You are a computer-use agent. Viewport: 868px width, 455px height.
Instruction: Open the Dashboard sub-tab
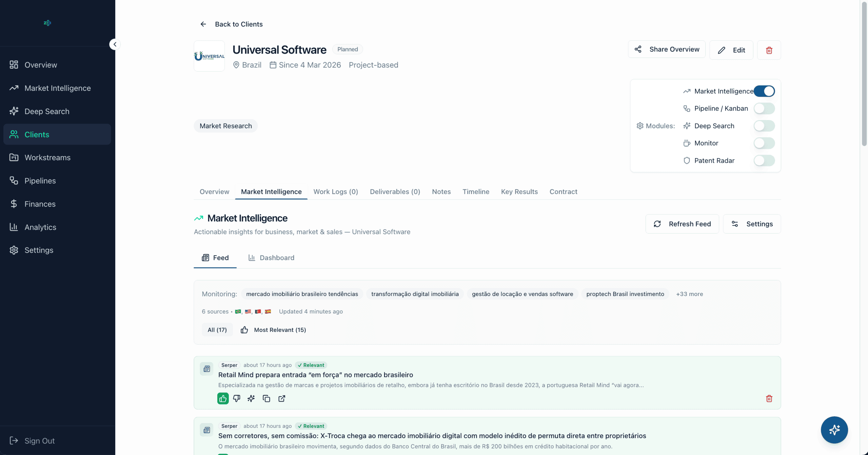[271, 258]
